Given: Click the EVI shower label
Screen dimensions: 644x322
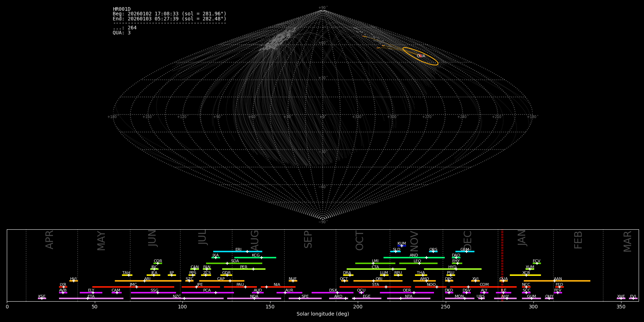Looking at the screenshot, I should point(633,297).
